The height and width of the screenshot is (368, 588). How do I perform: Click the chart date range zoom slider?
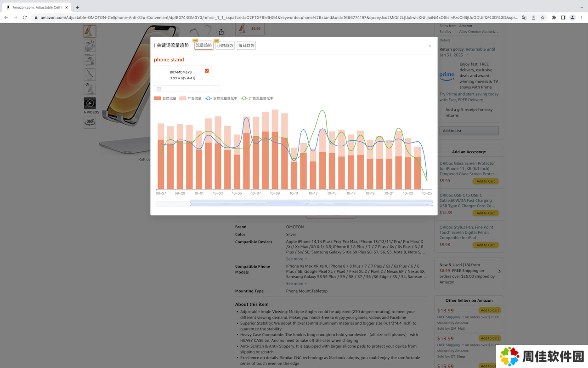coord(311,203)
